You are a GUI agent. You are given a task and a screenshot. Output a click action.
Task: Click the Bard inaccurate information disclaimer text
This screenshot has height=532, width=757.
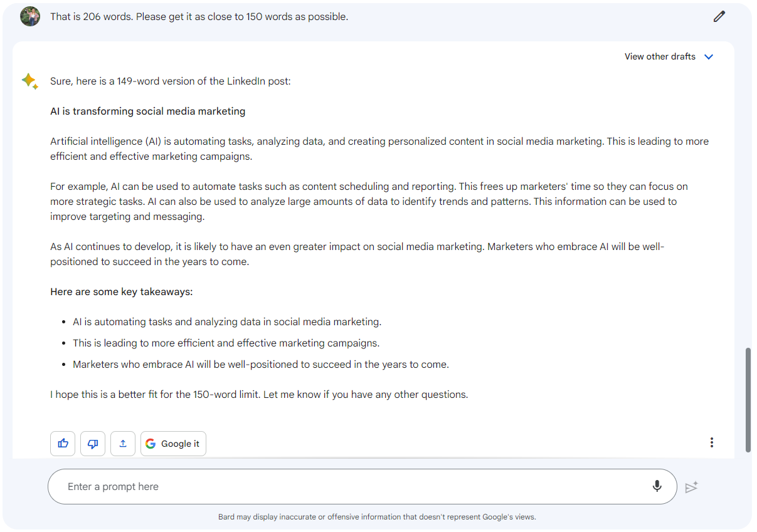click(377, 517)
